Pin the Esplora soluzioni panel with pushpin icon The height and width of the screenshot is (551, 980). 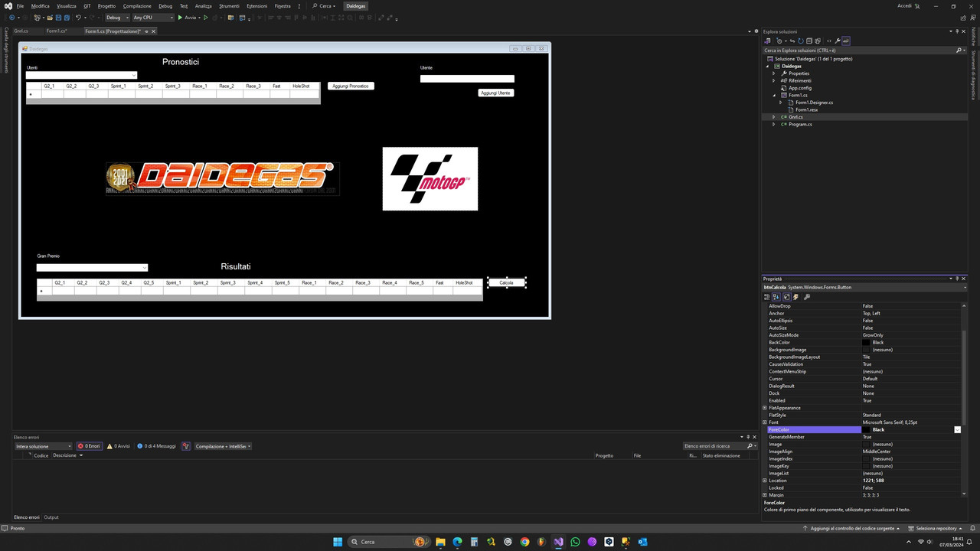[x=956, y=31]
